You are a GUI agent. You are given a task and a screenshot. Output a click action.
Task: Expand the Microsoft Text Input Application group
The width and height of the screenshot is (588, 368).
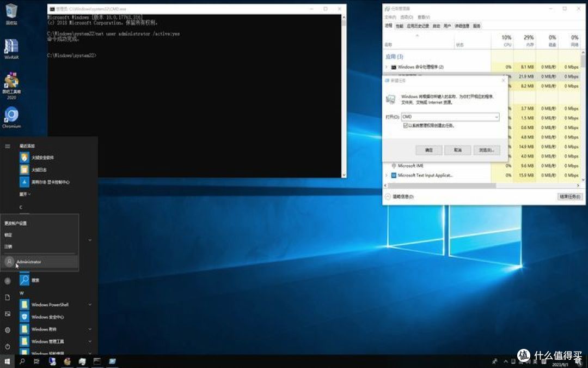click(386, 176)
